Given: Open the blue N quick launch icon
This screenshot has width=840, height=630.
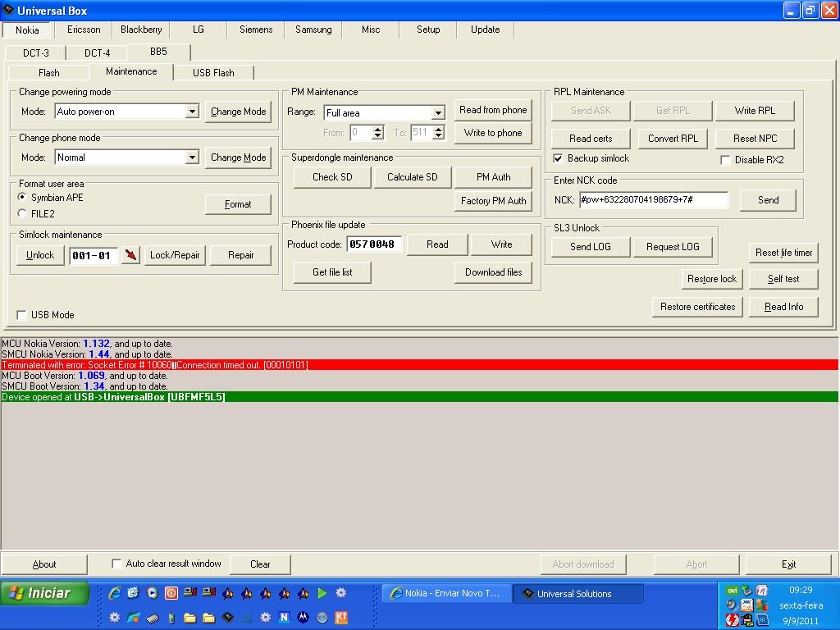Looking at the screenshot, I should tap(284, 617).
